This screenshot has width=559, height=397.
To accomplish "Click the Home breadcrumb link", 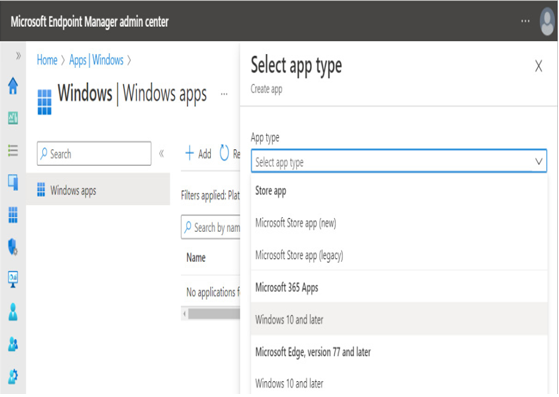I will pyautogui.click(x=47, y=60).
